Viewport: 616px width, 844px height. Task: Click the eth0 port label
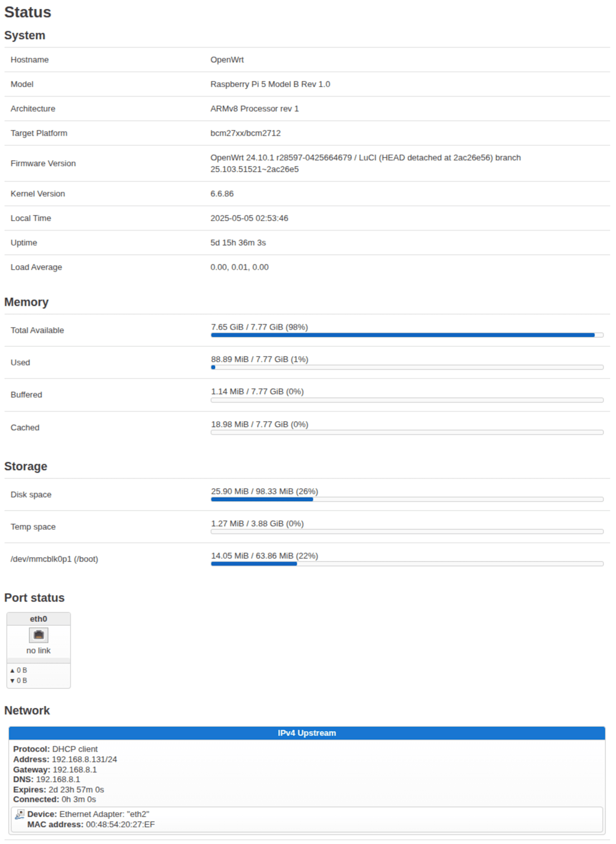click(38, 619)
